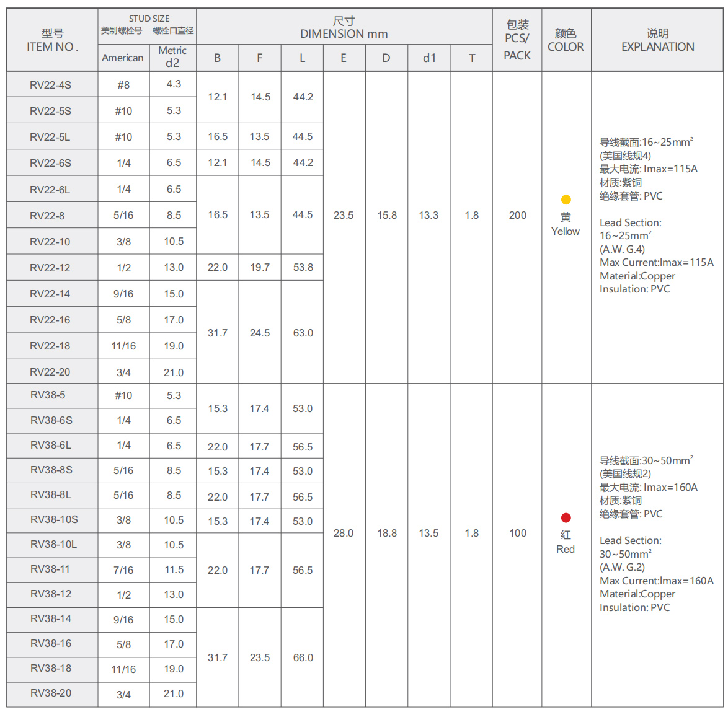Screen dimensions: 728x712
Task: Select item number RV22-20
Action: click(x=50, y=372)
